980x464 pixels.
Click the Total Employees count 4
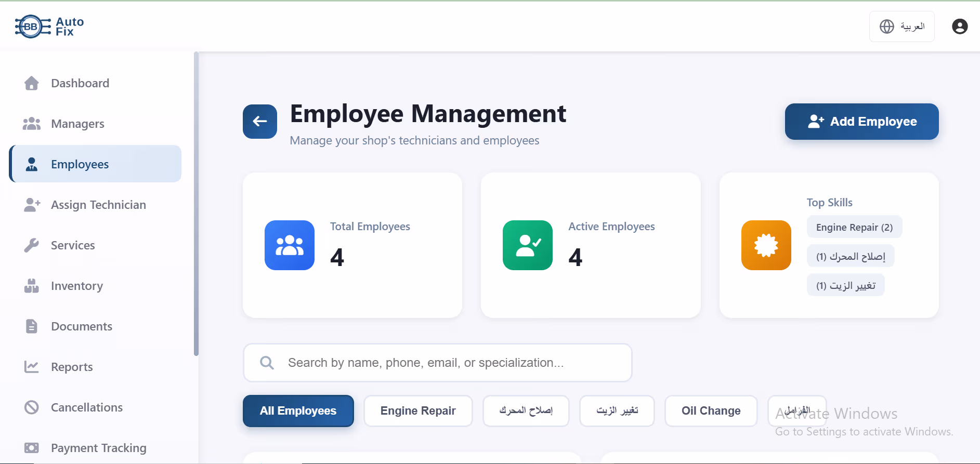(x=337, y=257)
